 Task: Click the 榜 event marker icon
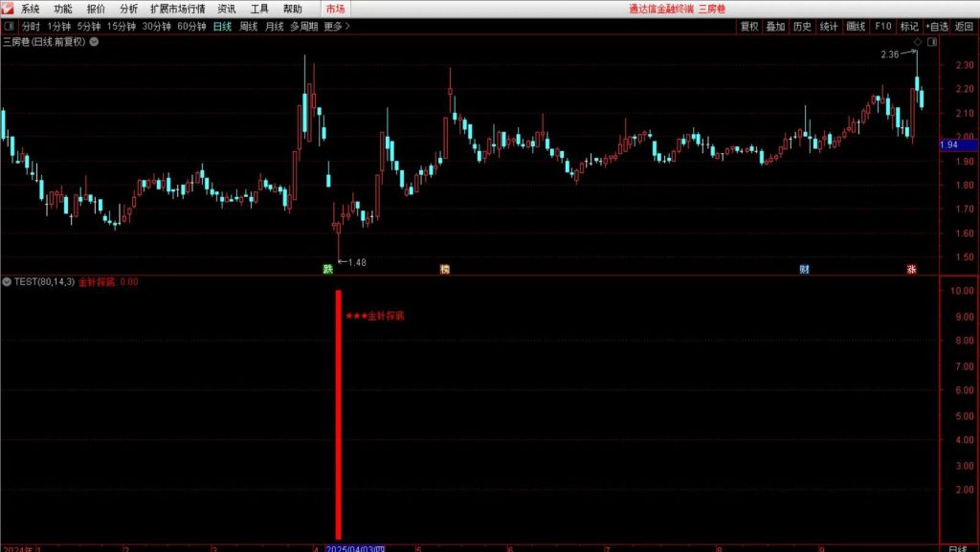(444, 270)
